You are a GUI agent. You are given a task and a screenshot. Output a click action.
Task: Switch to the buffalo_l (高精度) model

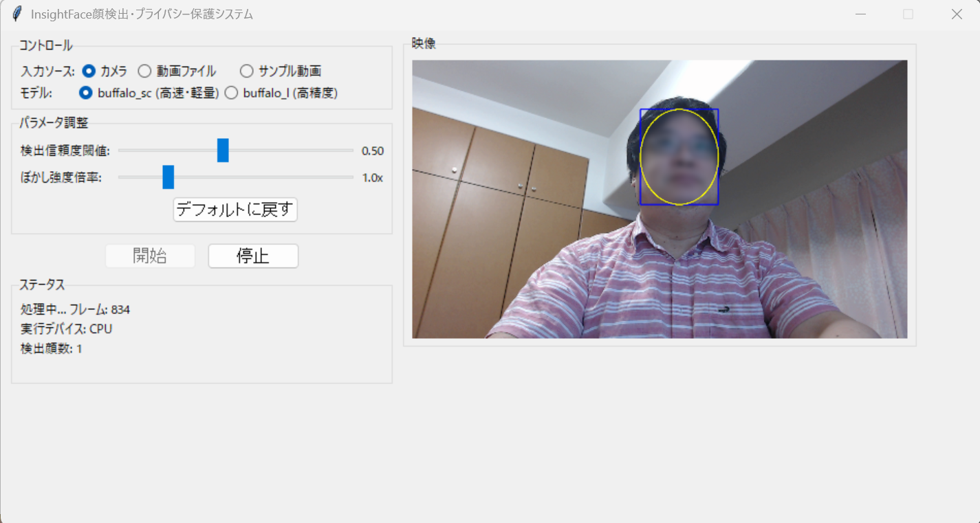pos(231,92)
